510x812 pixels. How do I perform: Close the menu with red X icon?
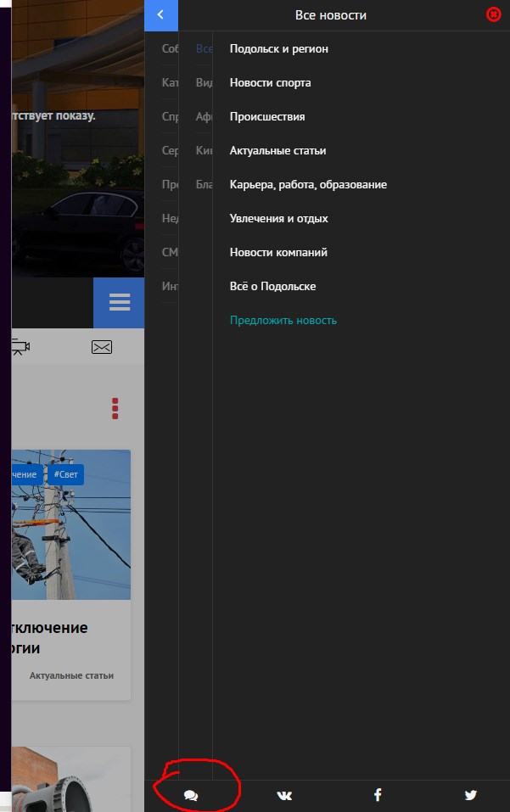[x=493, y=14]
